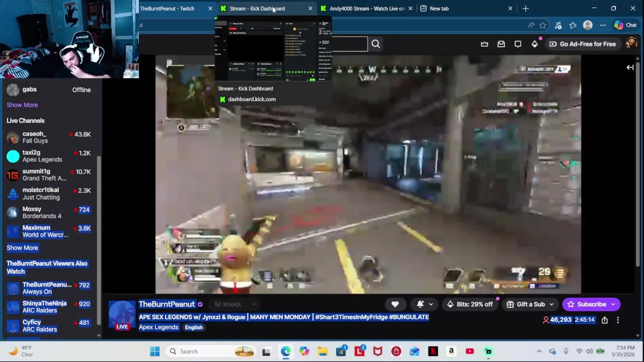The width and height of the screenshot is (644, 362).
Task: Open Microsoft Edge from taskbar
Action: pyautogui.click(x=285, y=351)
